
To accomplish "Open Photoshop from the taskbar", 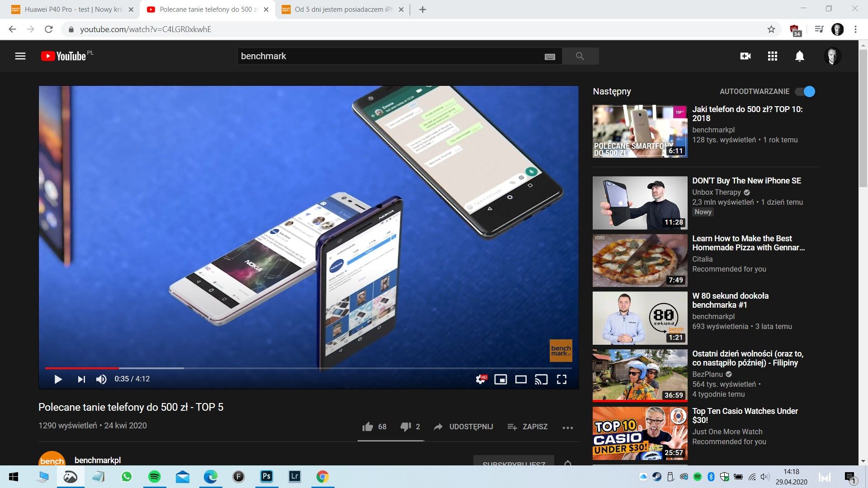I will point(267,477).
